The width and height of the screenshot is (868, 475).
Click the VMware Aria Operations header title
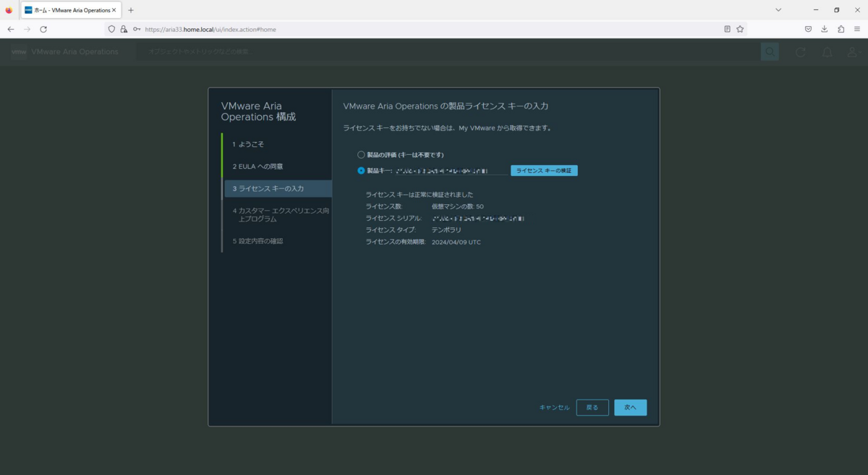pos(75,52)
